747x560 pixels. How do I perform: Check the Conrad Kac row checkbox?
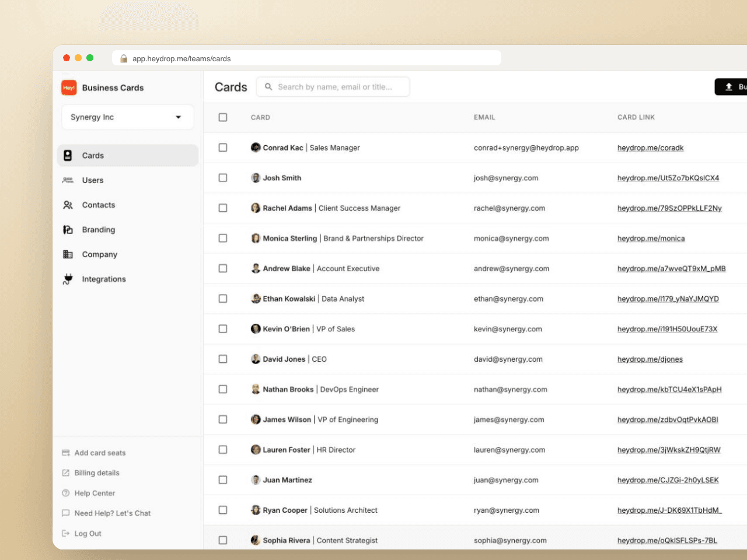coord(223,148)
